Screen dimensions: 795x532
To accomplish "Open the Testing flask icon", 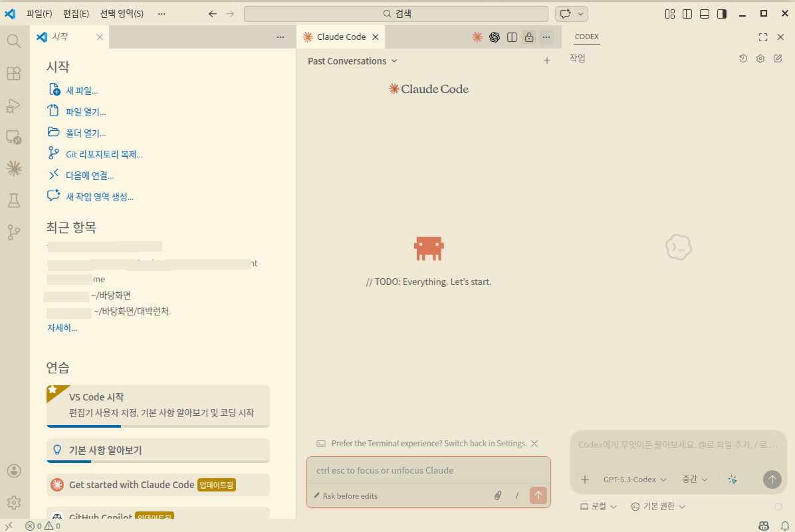I will click(x=14, y=201).
